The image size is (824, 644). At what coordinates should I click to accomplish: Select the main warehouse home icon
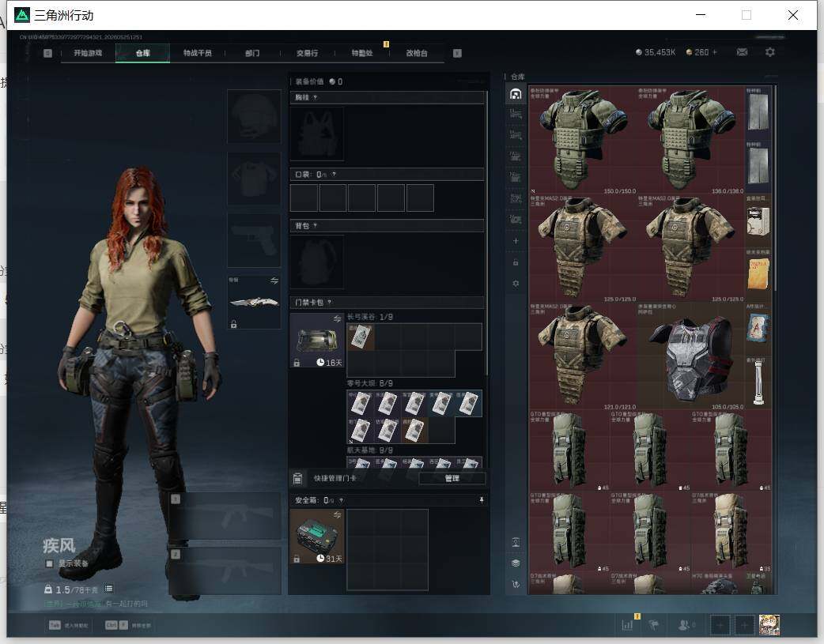point(516,94)
